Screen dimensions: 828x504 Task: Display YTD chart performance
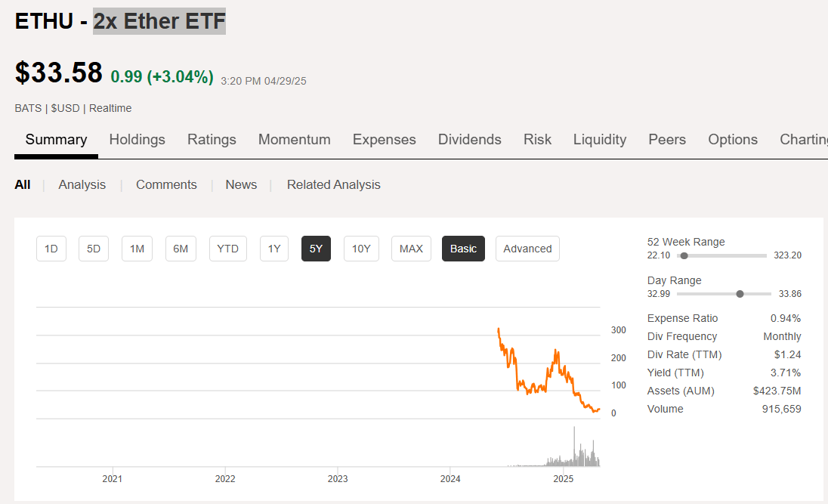[227, 249]
